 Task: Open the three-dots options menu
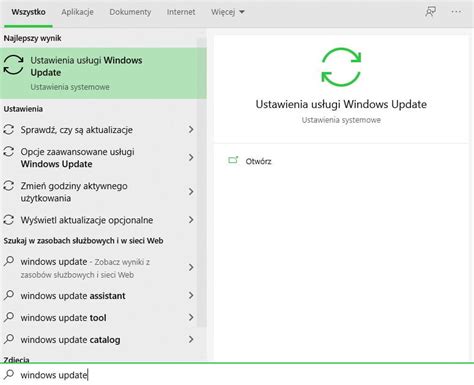coord(456,12)
